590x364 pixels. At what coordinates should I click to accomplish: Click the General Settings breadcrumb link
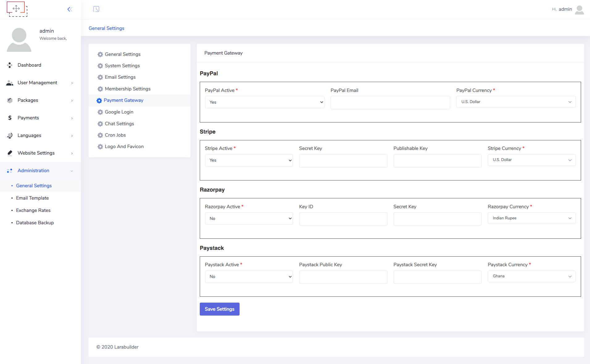tap(107, 28)
